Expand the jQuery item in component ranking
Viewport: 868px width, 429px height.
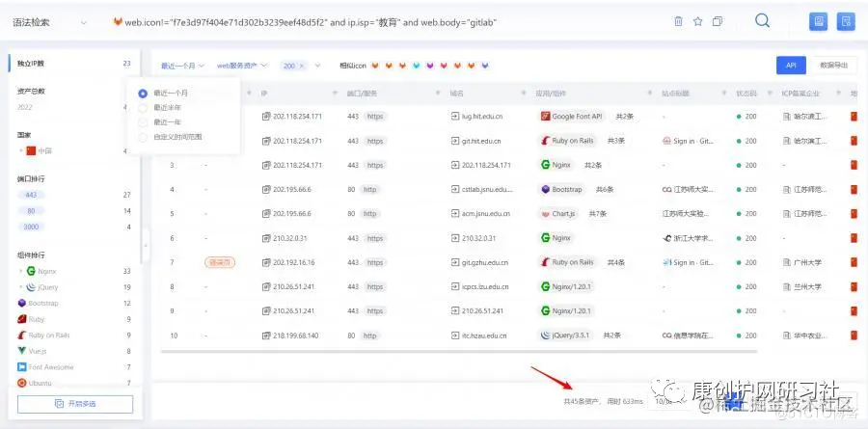point(21,287)
